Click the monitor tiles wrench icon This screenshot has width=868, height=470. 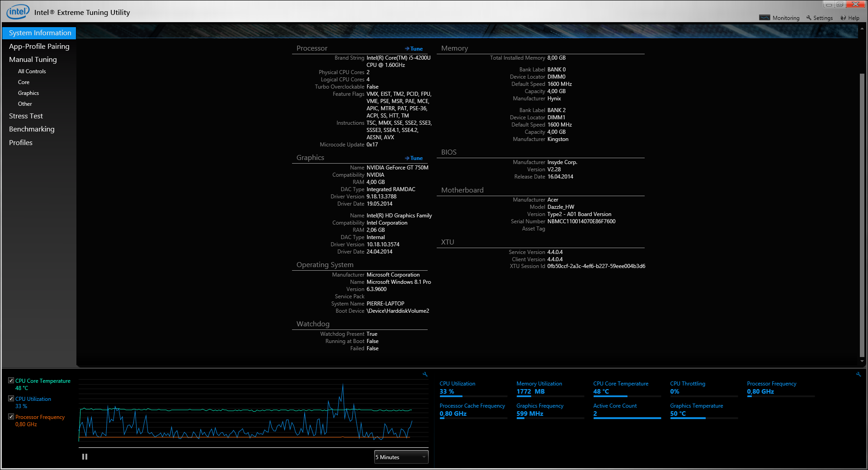(859, 374)
